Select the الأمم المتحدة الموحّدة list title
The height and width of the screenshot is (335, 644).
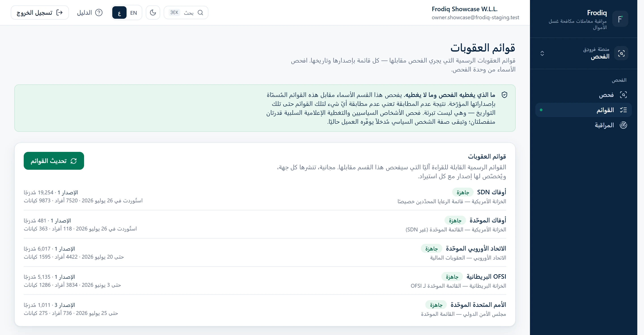coord(478,305)
